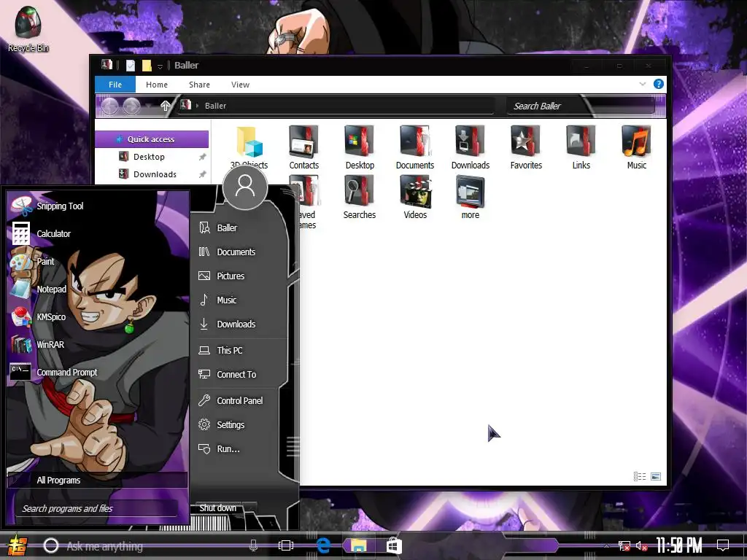Click the Cortana microphone icon
The image size is (747, 560).
pos(253,545)
